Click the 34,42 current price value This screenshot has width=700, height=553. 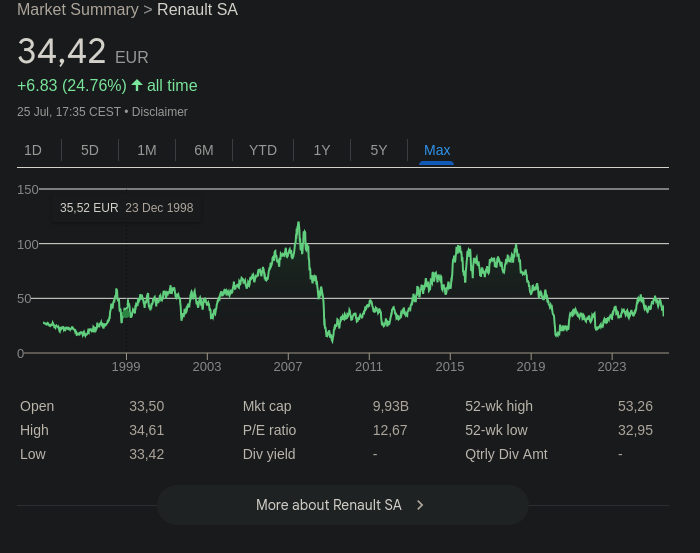(x=62, y=51)
